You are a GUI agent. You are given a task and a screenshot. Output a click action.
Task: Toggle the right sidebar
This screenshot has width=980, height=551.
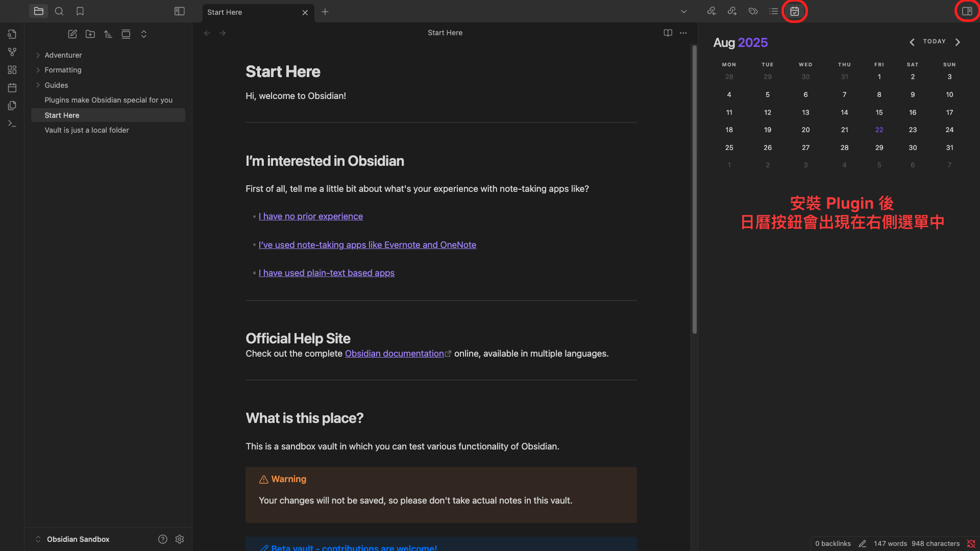tap(967, 11)
